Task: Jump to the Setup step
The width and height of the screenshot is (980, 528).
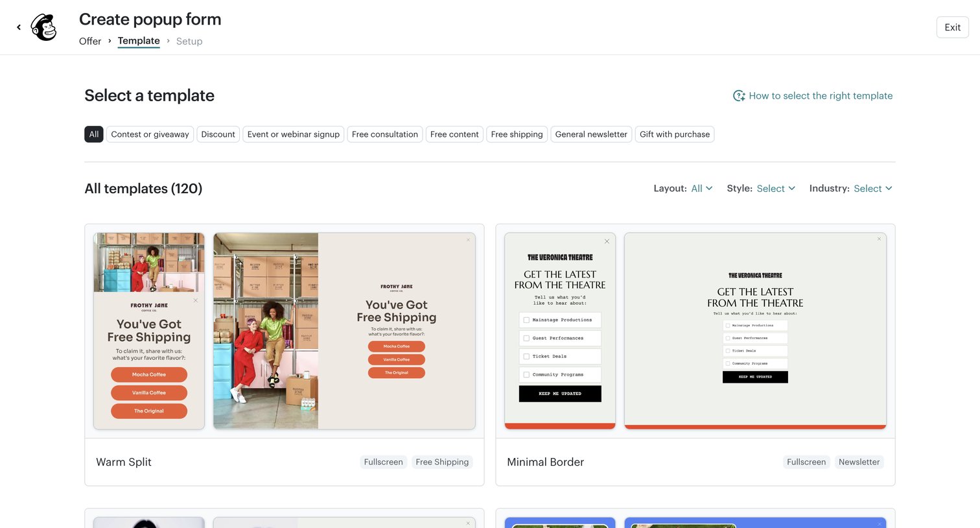Action: [x=189, y=41]
